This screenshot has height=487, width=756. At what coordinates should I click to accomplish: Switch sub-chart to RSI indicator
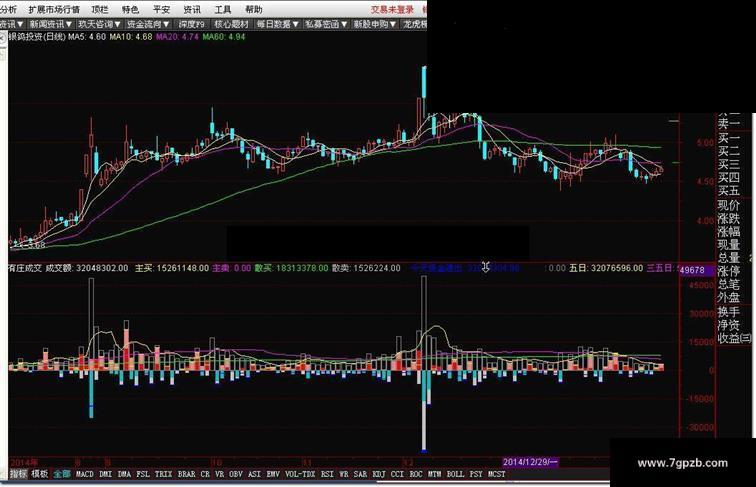pos(327,474)
